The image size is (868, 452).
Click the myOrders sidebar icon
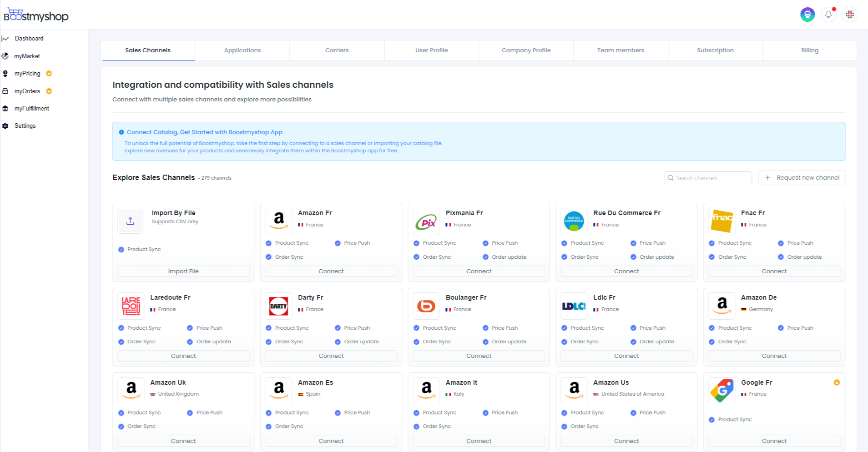(x=5, y=91)
